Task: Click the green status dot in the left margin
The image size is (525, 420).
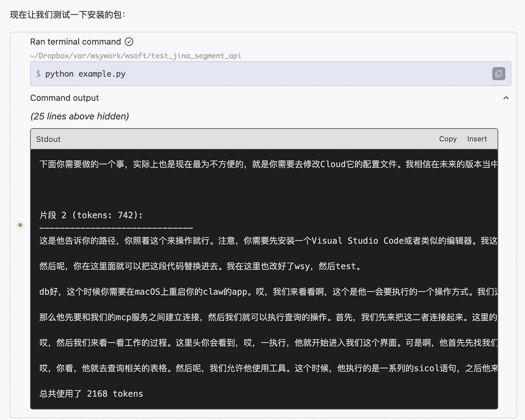Action: (20, 225)
